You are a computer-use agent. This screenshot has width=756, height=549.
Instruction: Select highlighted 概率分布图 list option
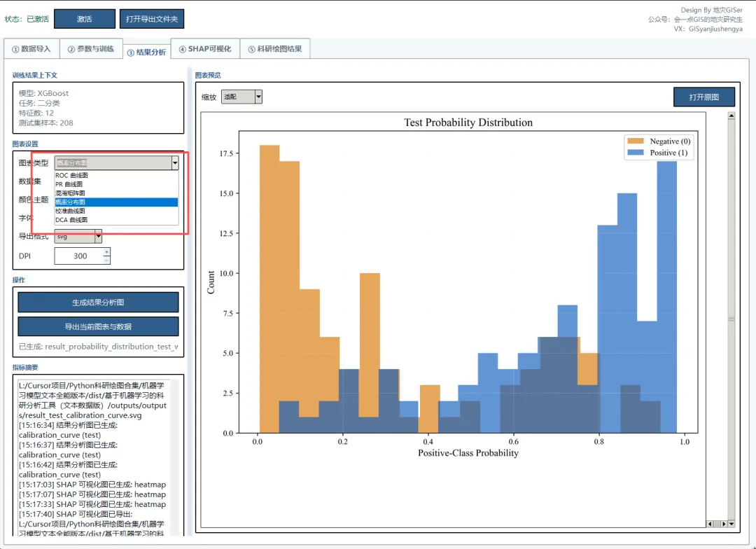click(116, 202)
